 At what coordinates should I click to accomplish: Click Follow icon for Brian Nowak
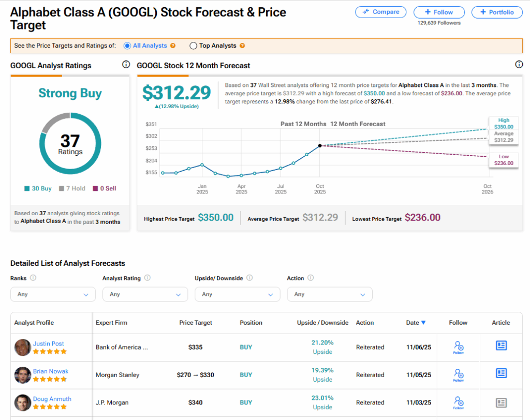point(458,374)
